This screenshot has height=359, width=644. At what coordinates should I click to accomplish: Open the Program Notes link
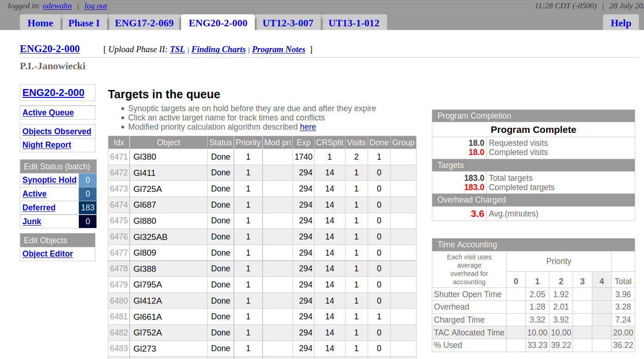279,49
